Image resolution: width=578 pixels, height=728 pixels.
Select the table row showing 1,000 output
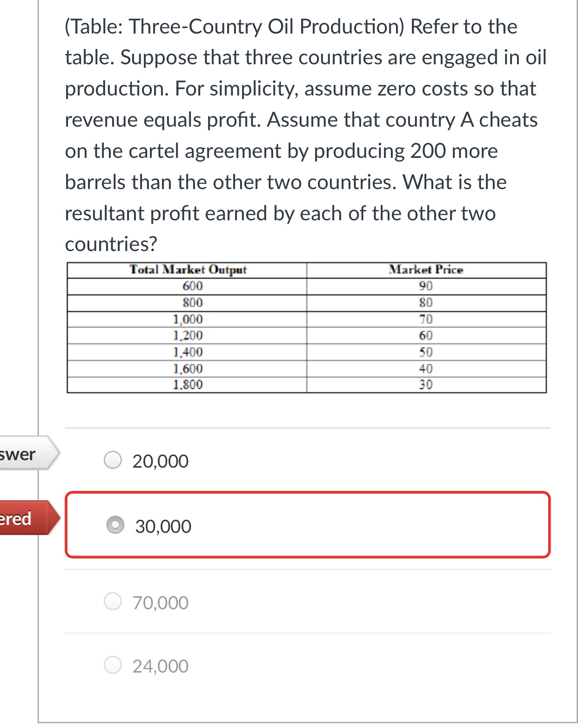click(188, 320)
